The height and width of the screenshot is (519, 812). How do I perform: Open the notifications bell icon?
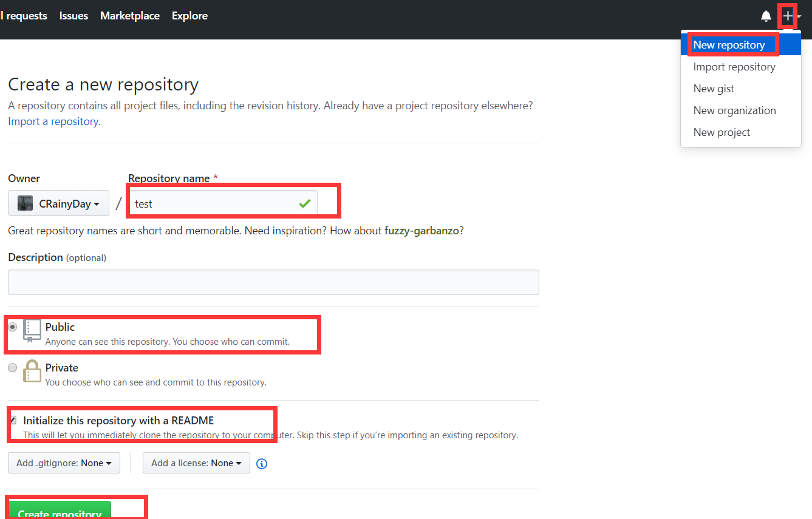coord(766,16)
